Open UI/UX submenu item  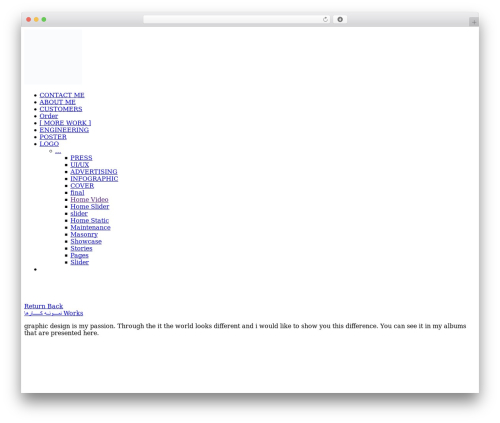point(80,165)
